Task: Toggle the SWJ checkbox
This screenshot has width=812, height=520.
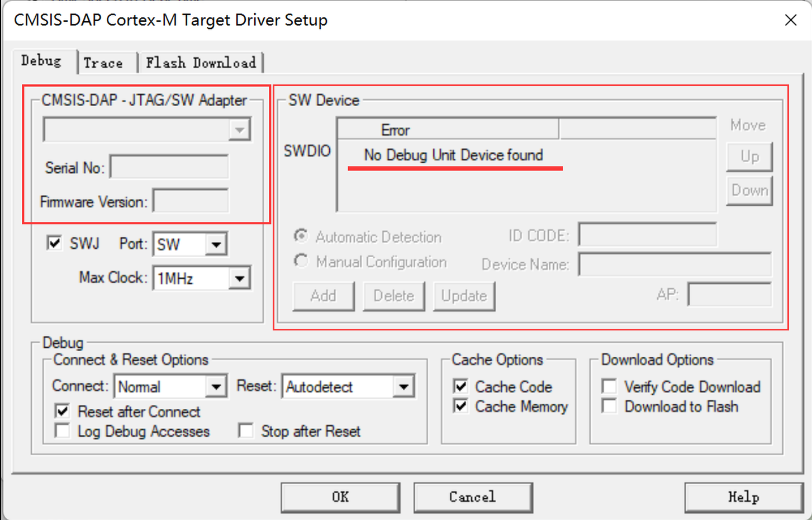Action: (x=55, y=244)
